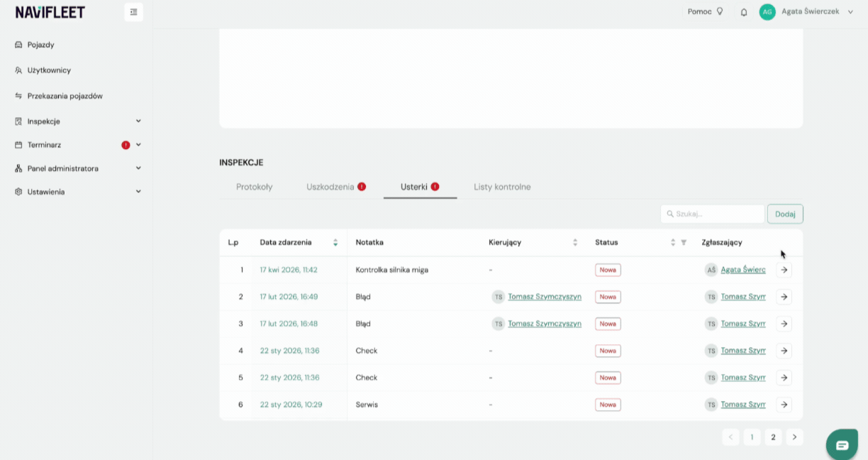Switch to Listy kontrolne tab
The image size is (868, 460).
click(502, 187)
